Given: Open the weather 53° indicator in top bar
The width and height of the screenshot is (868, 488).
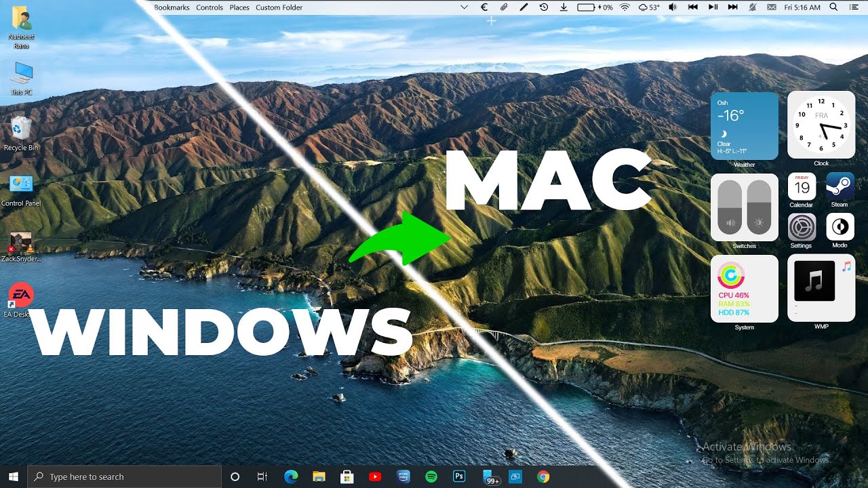Looking at the screenshot, I should pos(649,7).
